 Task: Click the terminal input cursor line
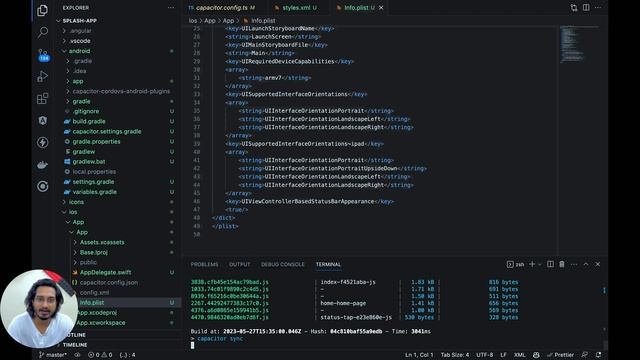[193, 345]
